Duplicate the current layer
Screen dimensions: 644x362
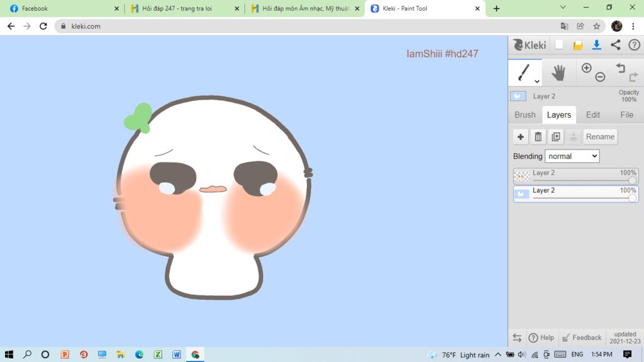coord(556,136)
